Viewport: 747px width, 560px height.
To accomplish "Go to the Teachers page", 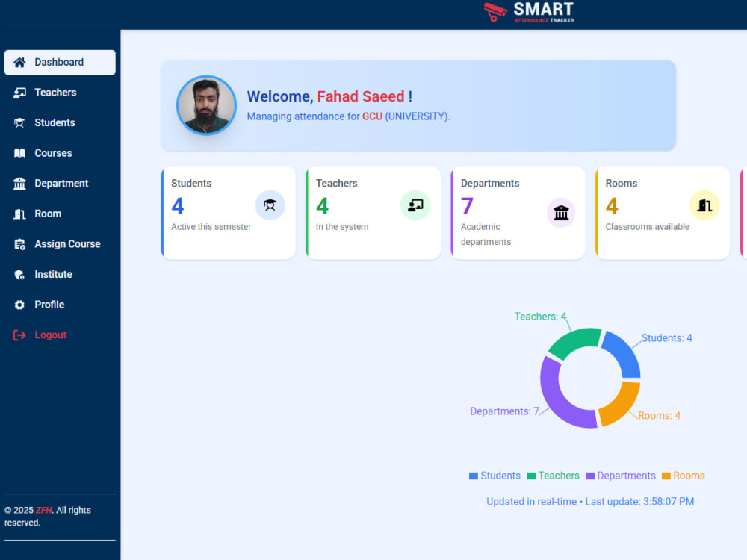I will pos(60,93).
